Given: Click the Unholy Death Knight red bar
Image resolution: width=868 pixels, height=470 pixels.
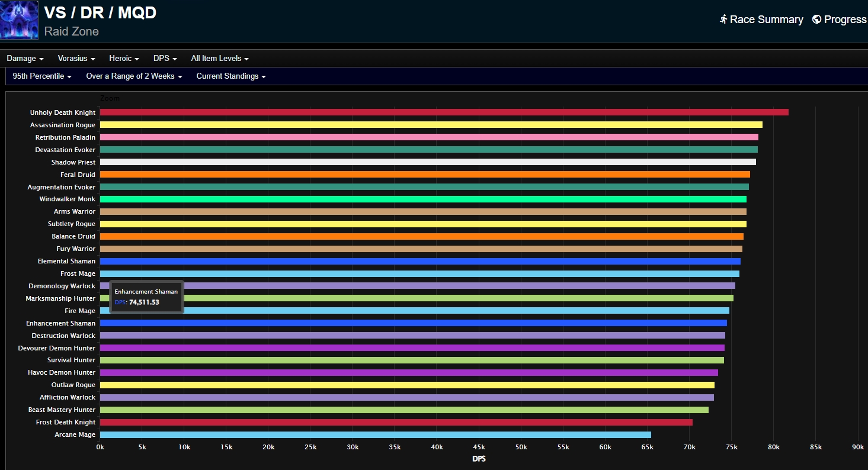Looking at the screenshot, I should click(x=444, y=112).
